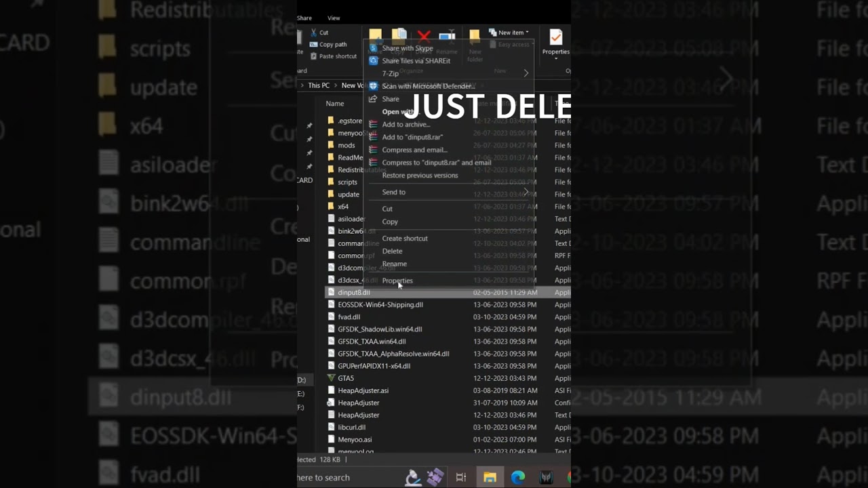The width and height of the screenshot is (868, 488).
Task: Expand the Send to submenu
Action: click(449, 192)
